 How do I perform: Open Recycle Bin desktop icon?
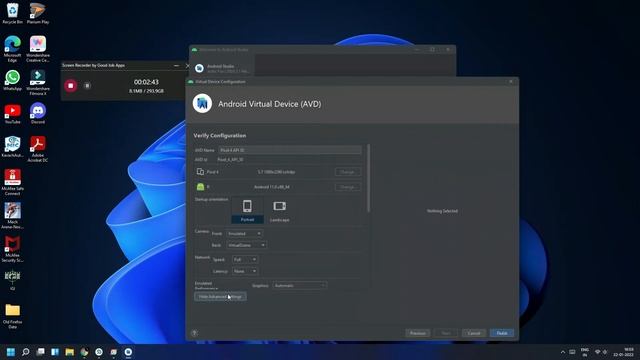coord(13,13)
